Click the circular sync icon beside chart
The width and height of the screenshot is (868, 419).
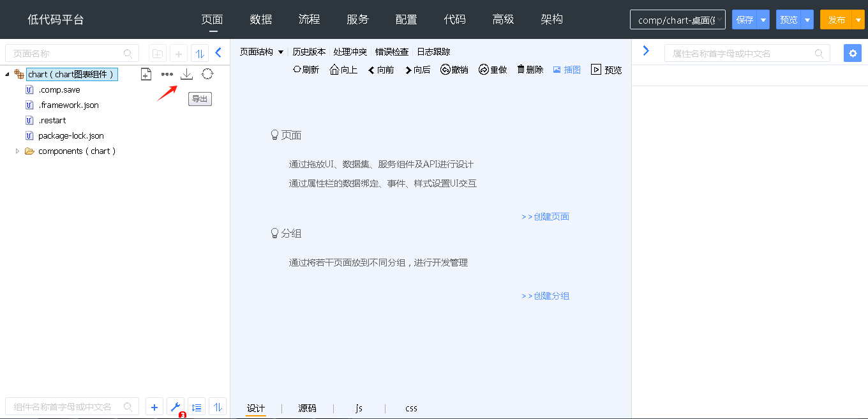(x=207, y=74)
